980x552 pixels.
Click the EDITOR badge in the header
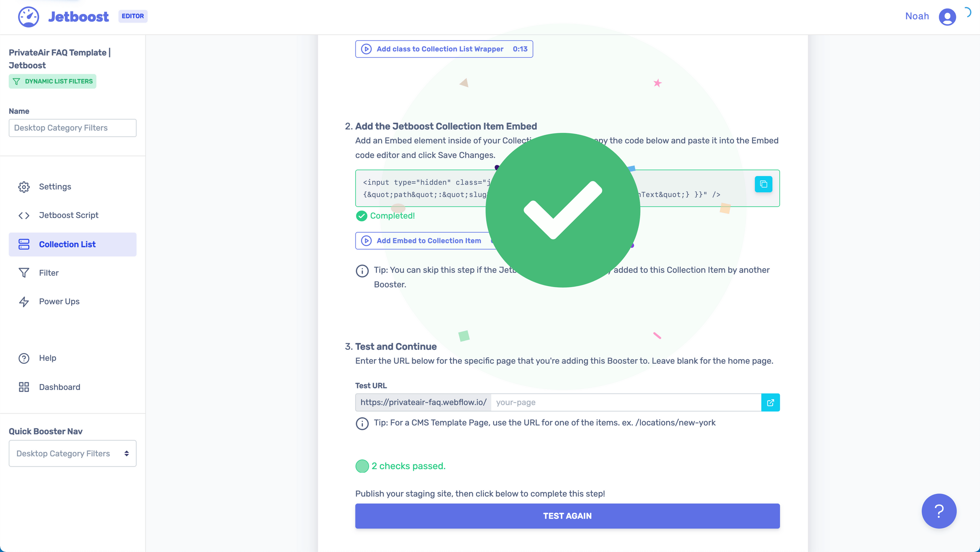click(x=133, y=16)
